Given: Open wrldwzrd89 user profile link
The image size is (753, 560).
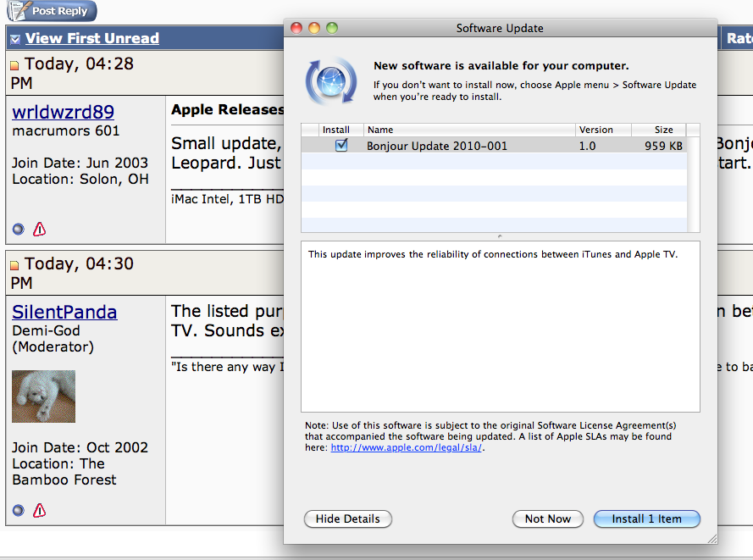Looking at the screenshot, I should tap(63, 112).
